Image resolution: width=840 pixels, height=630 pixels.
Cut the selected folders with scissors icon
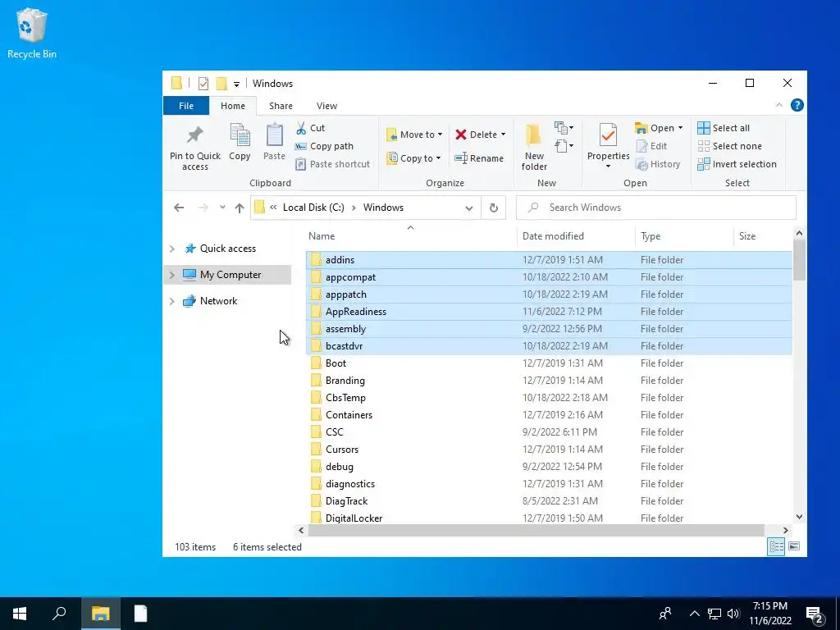[x=311, y=128]
